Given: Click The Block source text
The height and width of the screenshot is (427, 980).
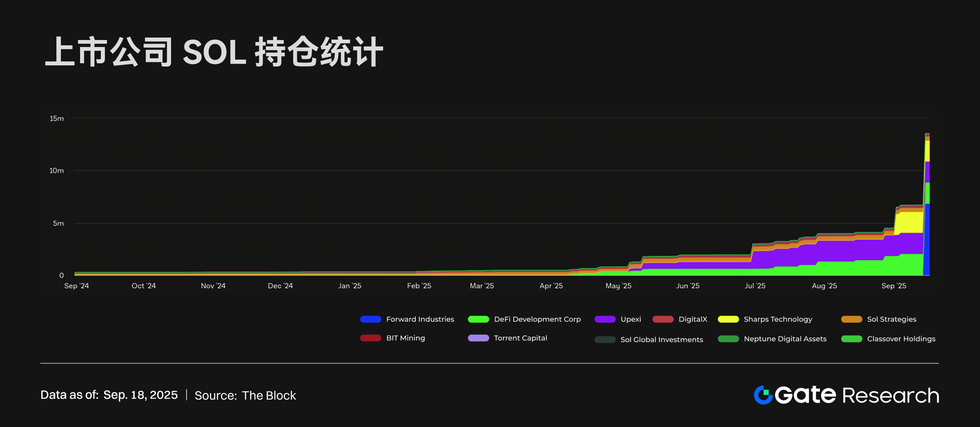Looking at the screenshot, I should tap(269, 396).
